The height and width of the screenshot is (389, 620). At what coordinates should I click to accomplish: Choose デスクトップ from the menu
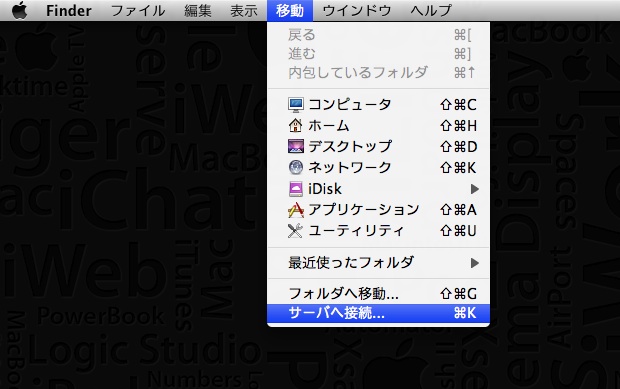(x=378, y=147)
